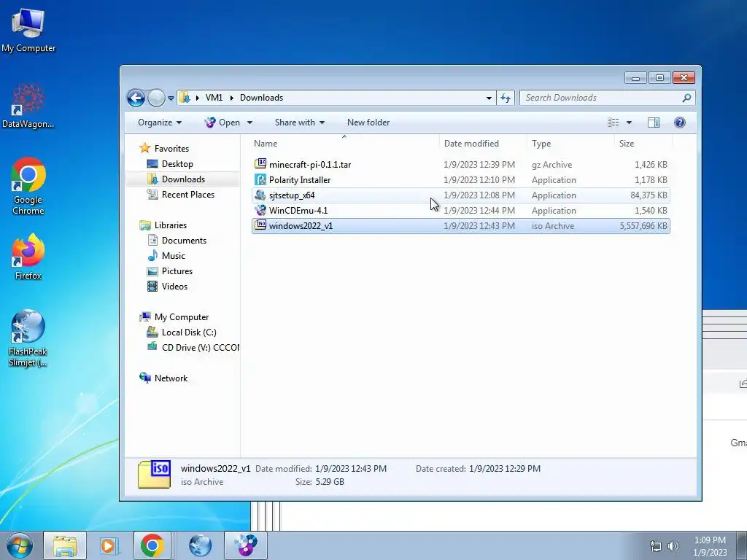Open the Windows Start menu orb
This screenshot has height=560, width=747.
[20, 545]
